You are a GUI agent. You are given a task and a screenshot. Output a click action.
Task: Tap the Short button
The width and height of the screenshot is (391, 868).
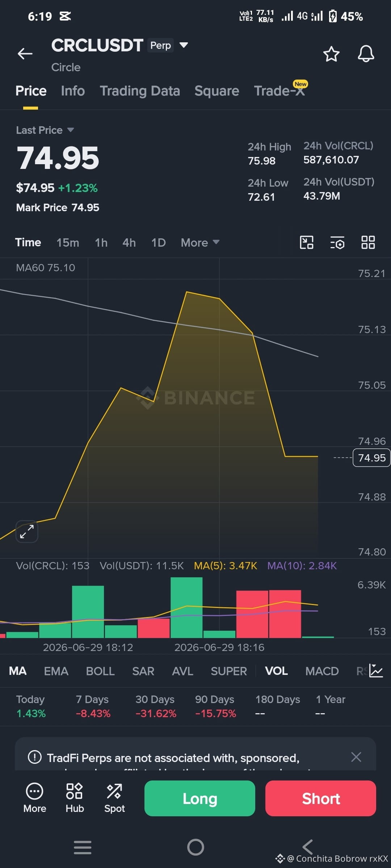(321, 798)
